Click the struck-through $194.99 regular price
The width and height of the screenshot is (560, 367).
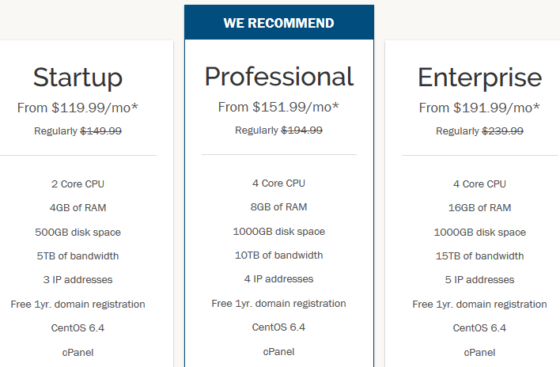302,130
